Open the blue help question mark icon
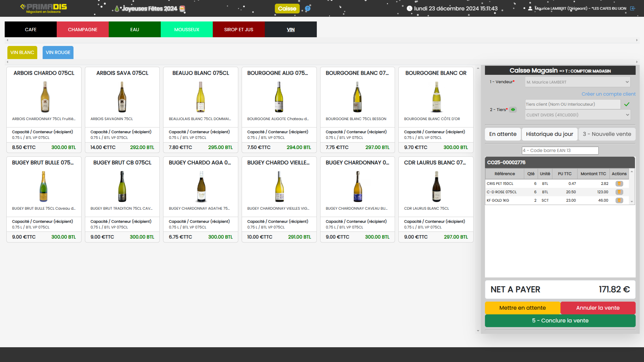The width and height of the screenshot is (644, 362). click(307, 9)
